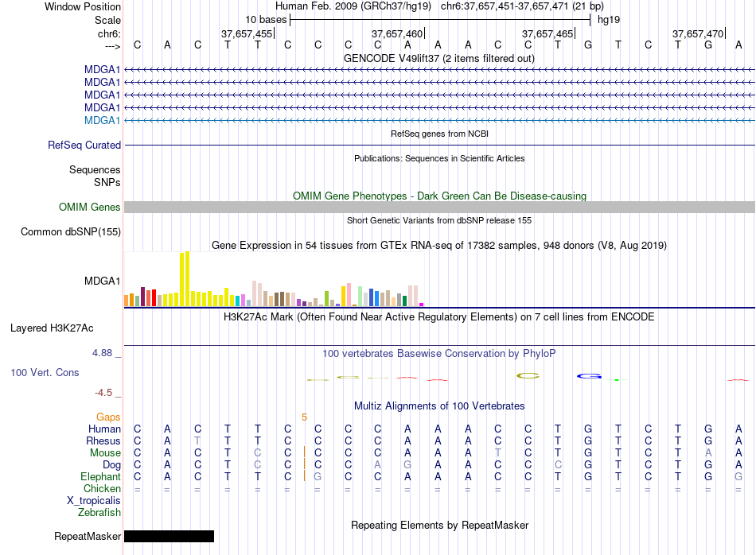Click the 37,657,460 position tick label
This screenshot has width=756, height=555.
(397, 33)
